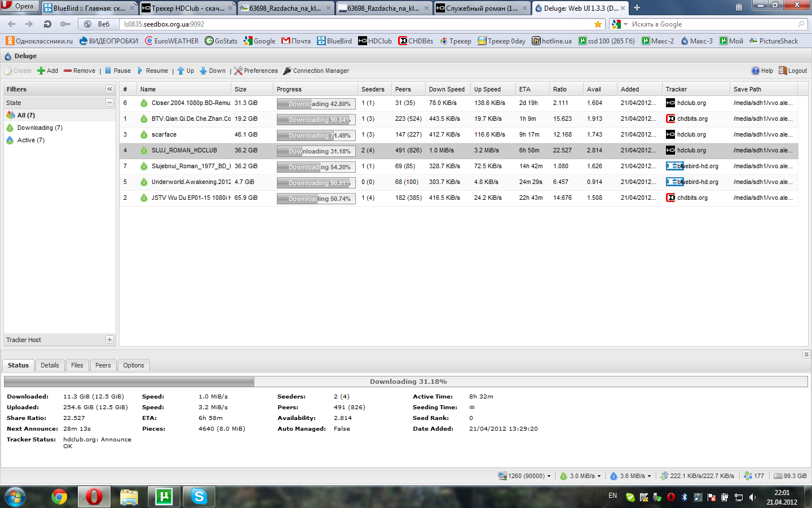This screenshot has width=812, height=508.
Task: Sort torrents by Name column
Action: pos(184,89)
